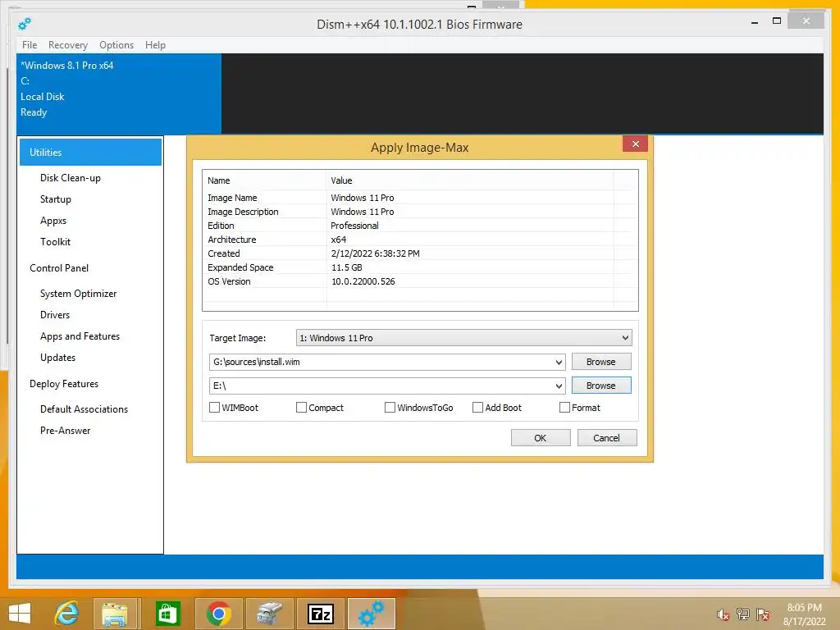Close the Apply Image-Max dialog

tap(636, 144)
